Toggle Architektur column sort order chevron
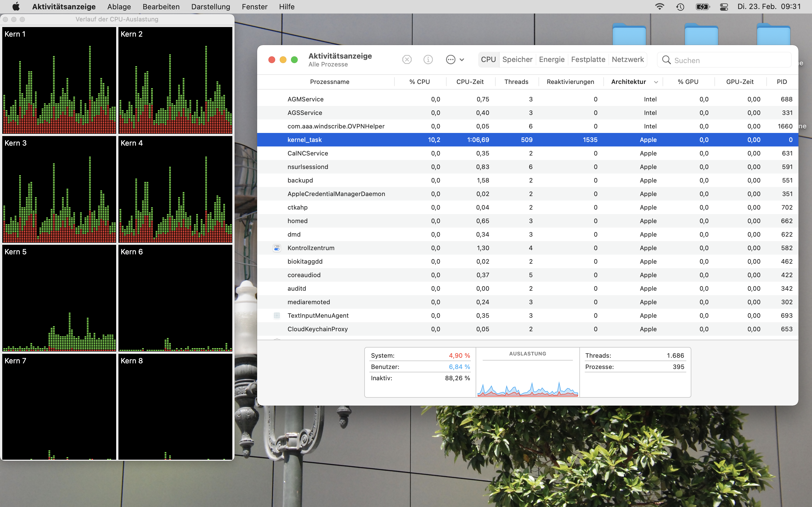The width and height of the screenshot is (812, 507). click(x=656, y=82)
